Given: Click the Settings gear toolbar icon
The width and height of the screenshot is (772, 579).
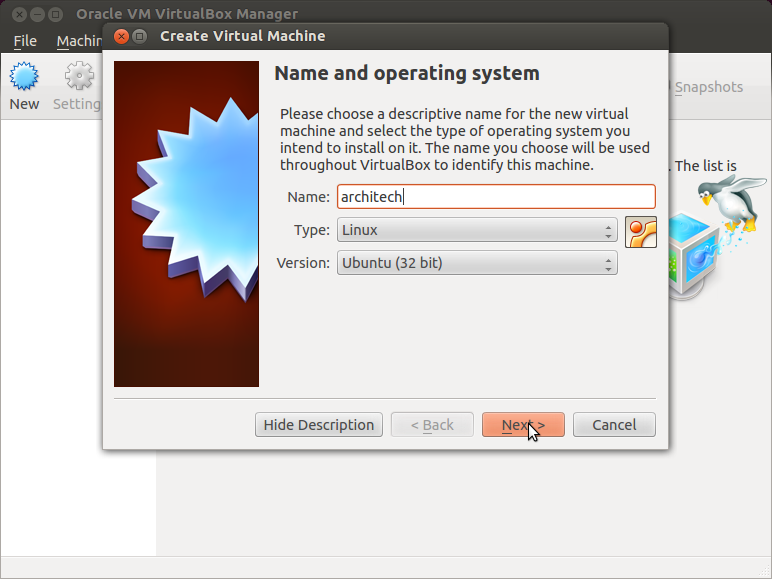Looking at the screenshot, I should [79, 76].
